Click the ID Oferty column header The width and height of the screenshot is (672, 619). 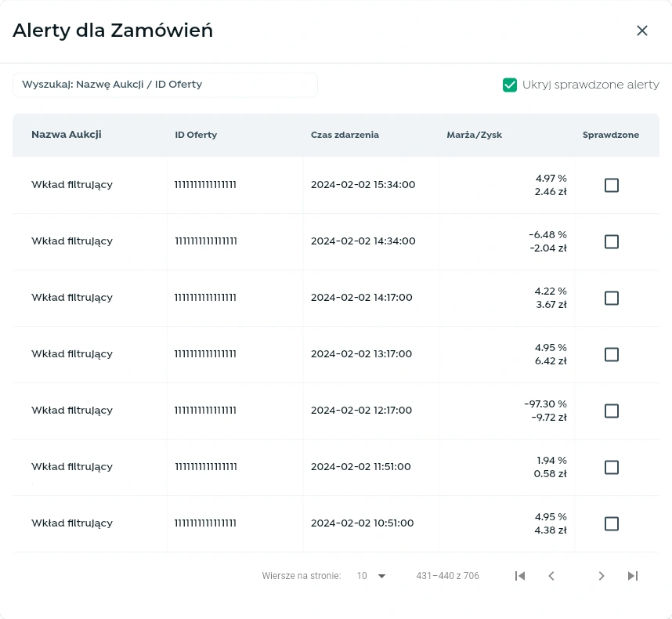click(x=196, y=135)
